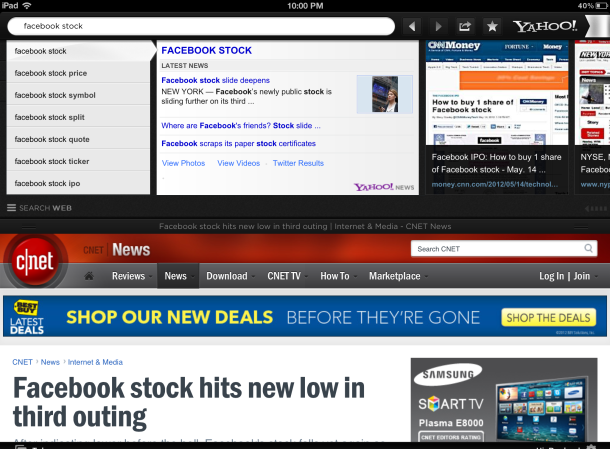Screen dimensions: 610x449
Task: Tap the clock in status bar
Action: tap(305, 5)
